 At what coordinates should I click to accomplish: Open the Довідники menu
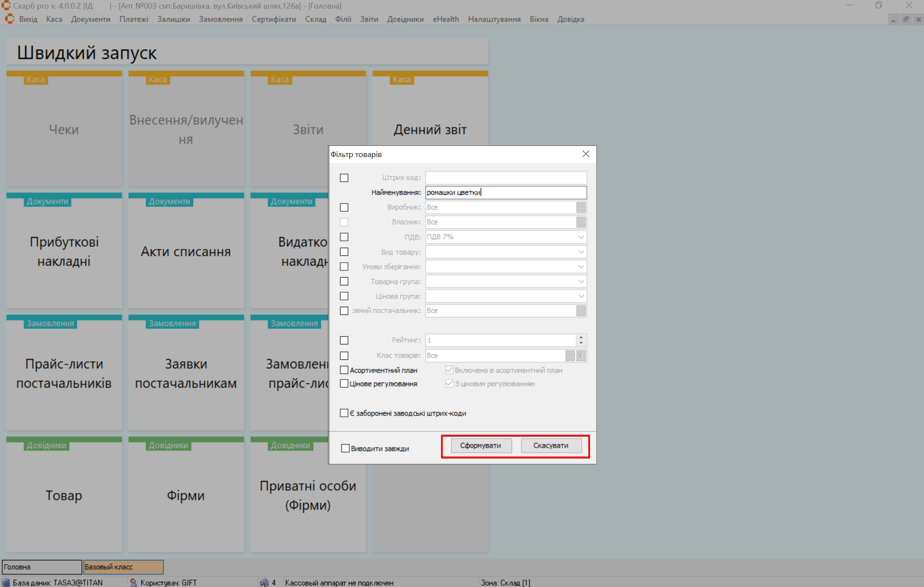click(405, 19)
